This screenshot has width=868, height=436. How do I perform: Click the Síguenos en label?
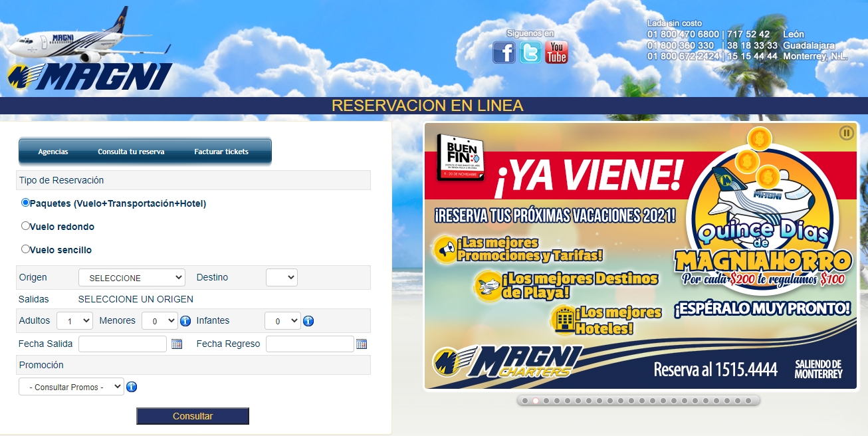[x=530, y=33]
